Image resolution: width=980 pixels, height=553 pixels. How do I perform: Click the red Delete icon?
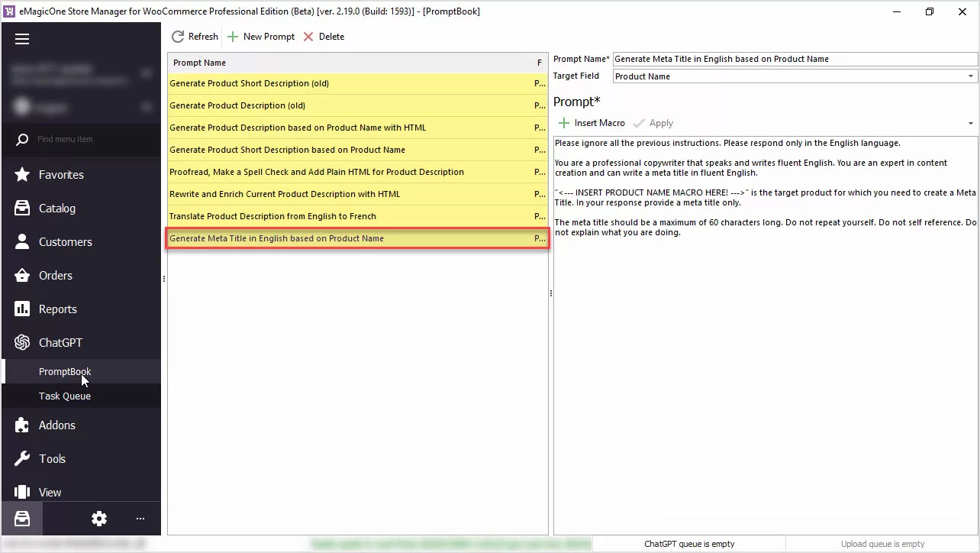[x=308, y=37]
